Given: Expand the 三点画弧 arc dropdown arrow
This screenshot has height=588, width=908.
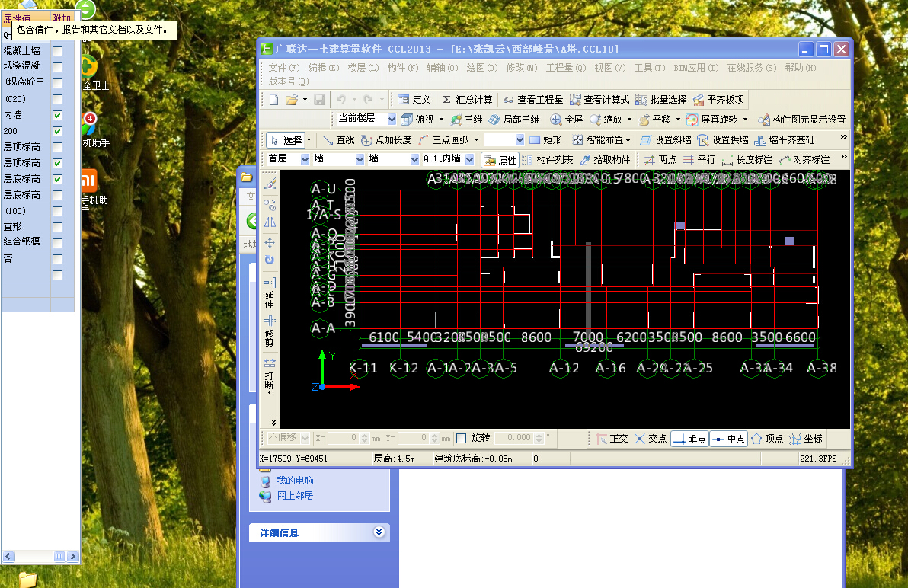Looking at the screenshot, I should point(477,140).
